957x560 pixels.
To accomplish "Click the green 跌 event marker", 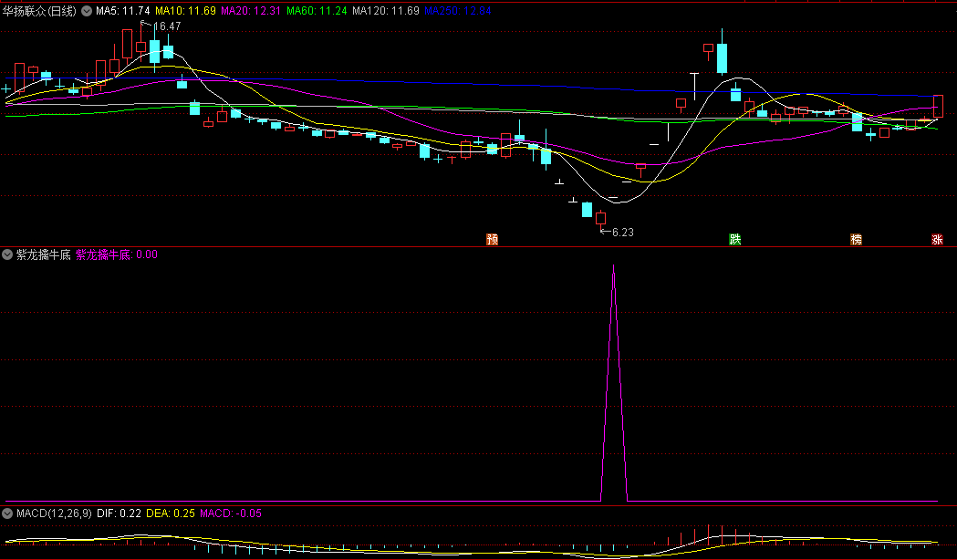I will 734,240.
